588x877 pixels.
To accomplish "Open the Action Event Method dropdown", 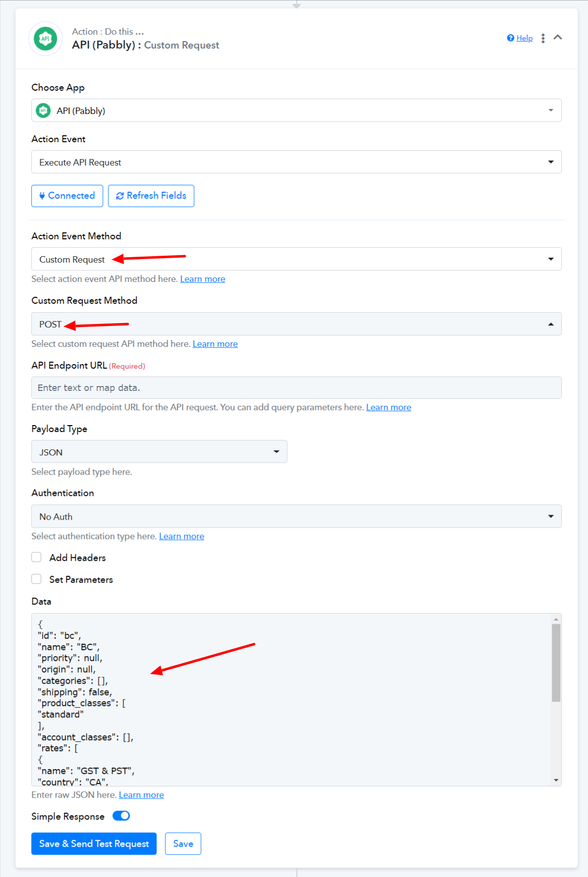I will click(x=296, y=259).
